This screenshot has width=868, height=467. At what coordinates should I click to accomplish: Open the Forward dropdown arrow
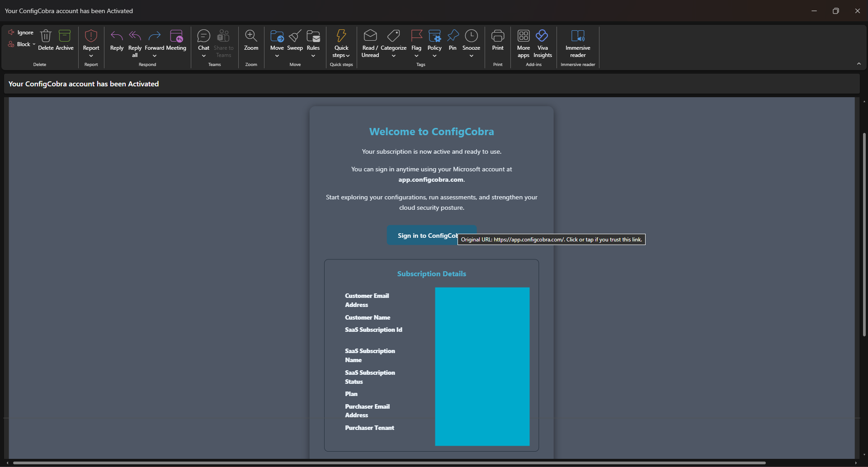(155, 56)
